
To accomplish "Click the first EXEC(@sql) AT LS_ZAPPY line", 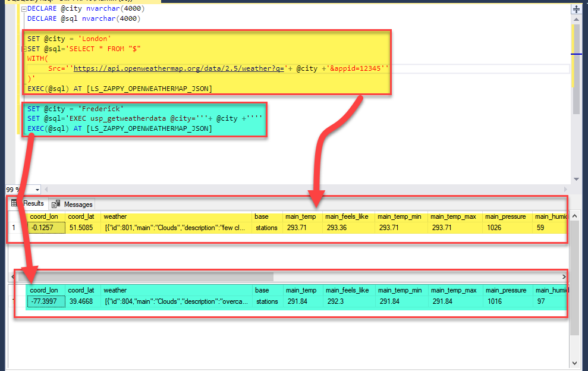I will click(x=120, y=89).
